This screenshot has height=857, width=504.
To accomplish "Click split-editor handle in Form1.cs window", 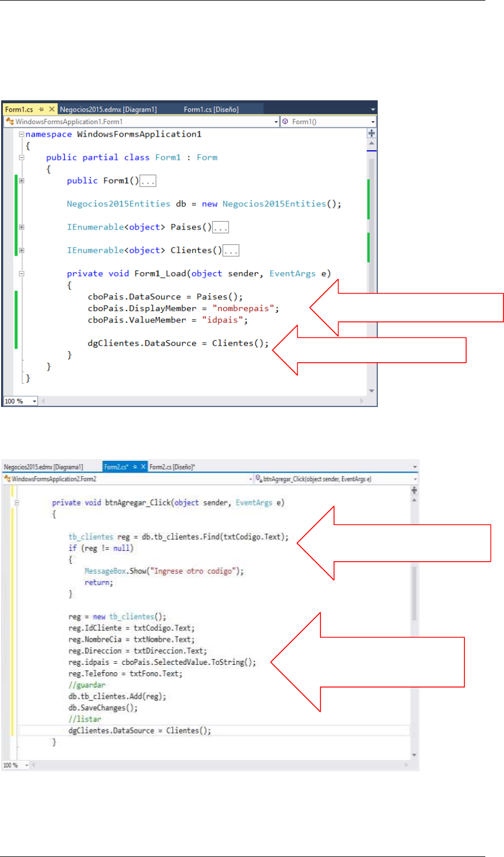I will 372,133.
